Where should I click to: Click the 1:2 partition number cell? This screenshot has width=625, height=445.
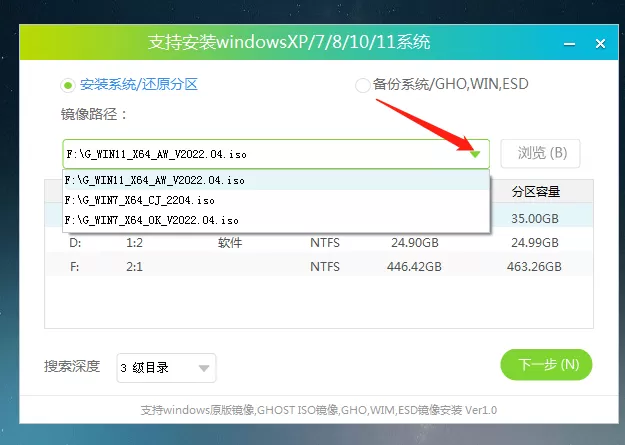pyautogui.click(x=134, y=242)
